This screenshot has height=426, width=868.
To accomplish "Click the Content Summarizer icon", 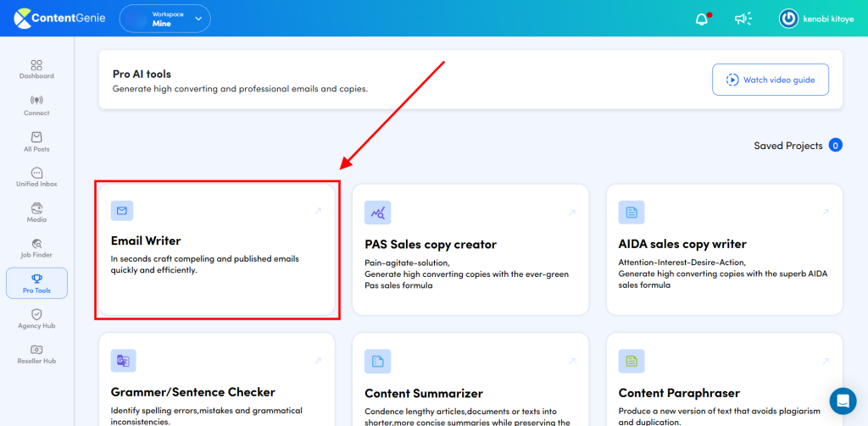I will (377, 362).
